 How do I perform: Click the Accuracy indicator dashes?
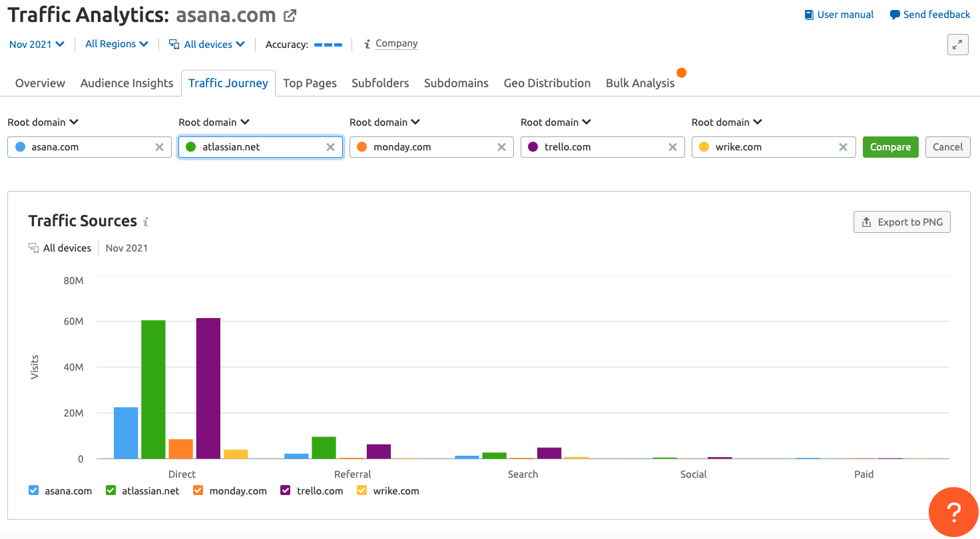[x=328, y=45]
